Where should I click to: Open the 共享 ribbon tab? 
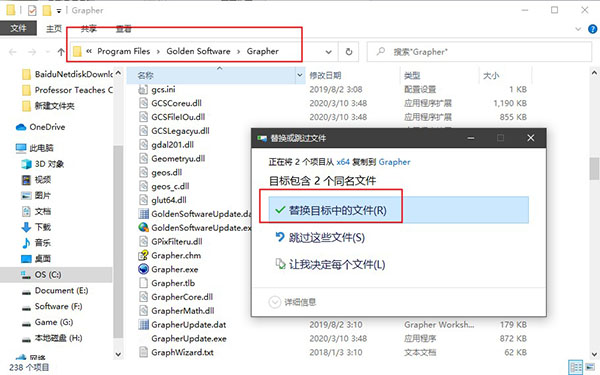[x=89, y=29]
